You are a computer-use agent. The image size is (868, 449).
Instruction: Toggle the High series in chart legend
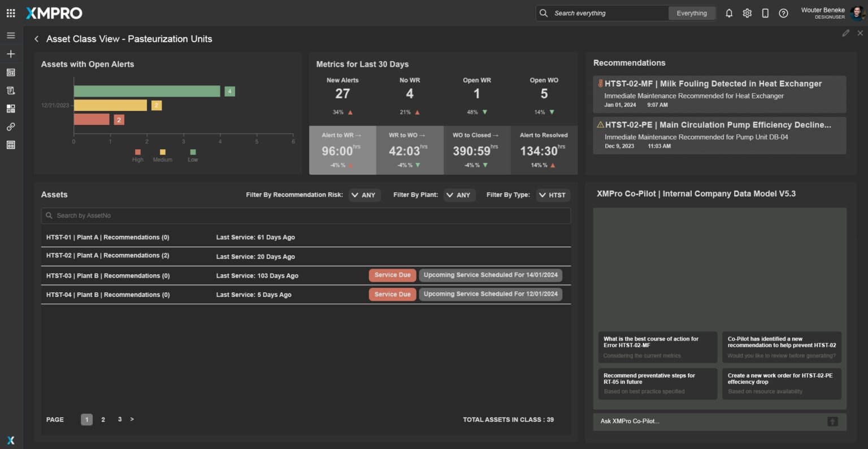[x=138, y=156]
